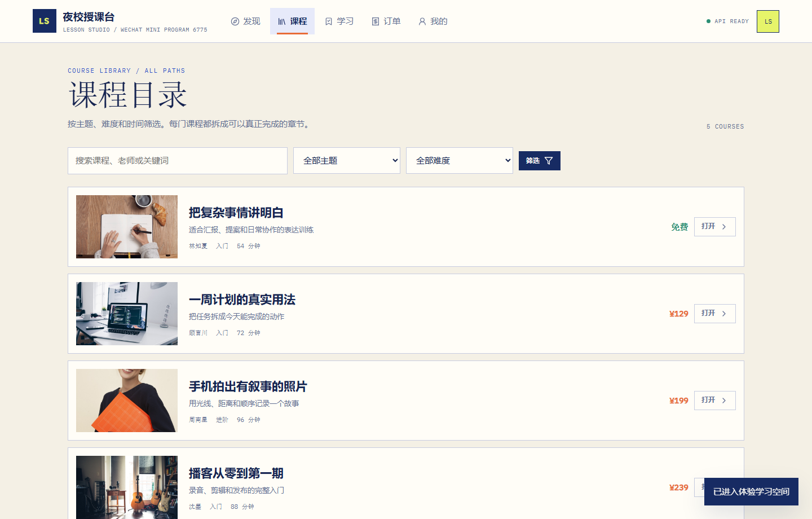812x519 pixels.
Task: Click the 96 分钟 duration text
Action: (x=249, y=420)
